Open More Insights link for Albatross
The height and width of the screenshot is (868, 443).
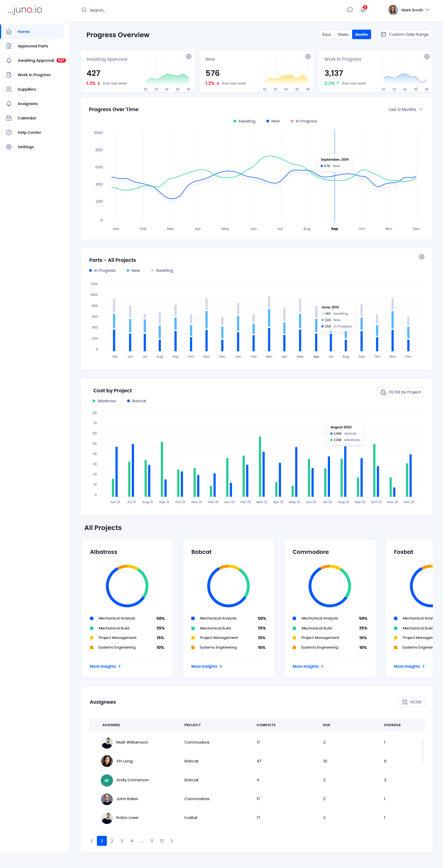click(105, 667)
